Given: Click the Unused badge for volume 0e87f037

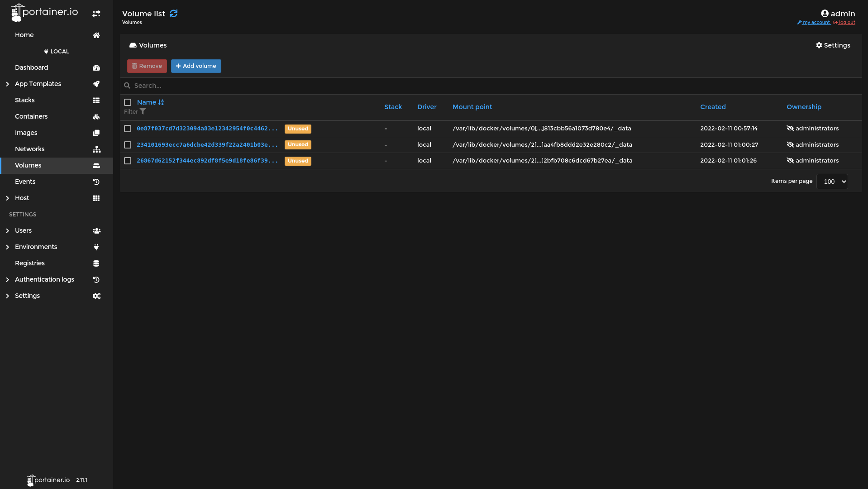Looking at the screenshot, I should (x=298, y=129).
